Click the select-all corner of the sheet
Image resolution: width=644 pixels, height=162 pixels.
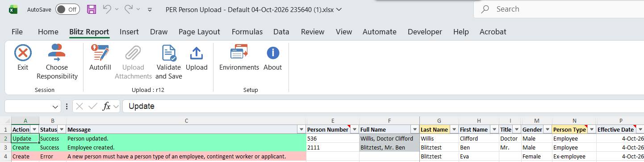click(5, 121)
